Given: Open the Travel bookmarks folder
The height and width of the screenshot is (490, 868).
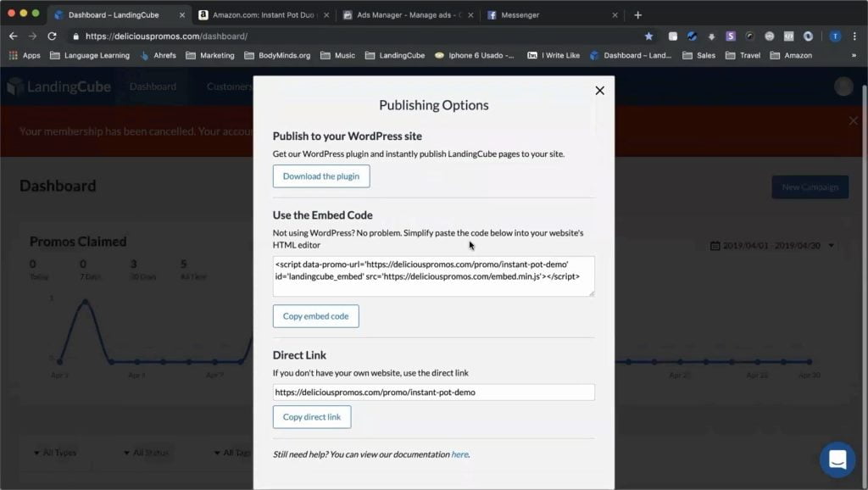Looking at the screenshot, I should pos(743,55).
